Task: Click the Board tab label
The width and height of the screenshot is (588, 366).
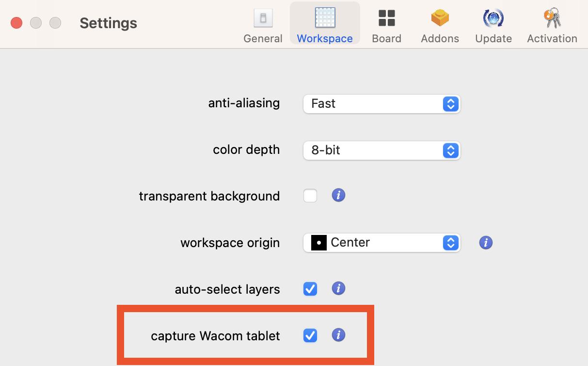Action: point(386,39)
